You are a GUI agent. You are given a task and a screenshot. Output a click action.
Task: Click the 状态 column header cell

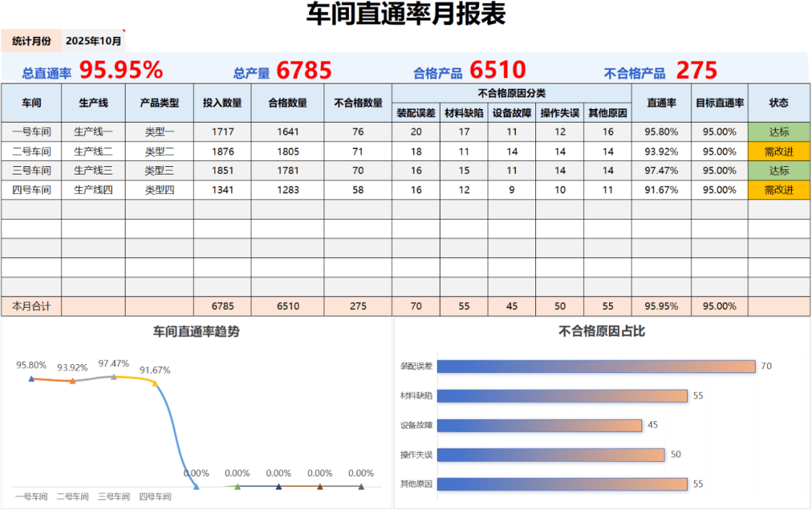pyautogui.click(x=779, y=102)
